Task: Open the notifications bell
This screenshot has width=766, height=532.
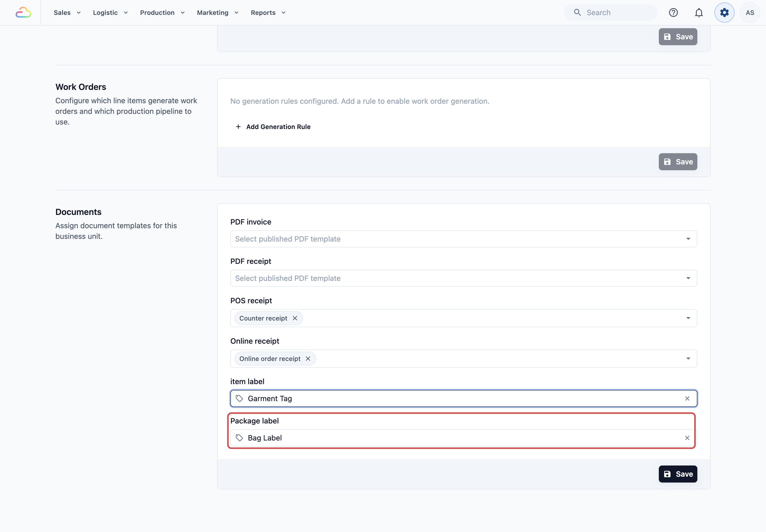Action: click(x=699, y=12)
